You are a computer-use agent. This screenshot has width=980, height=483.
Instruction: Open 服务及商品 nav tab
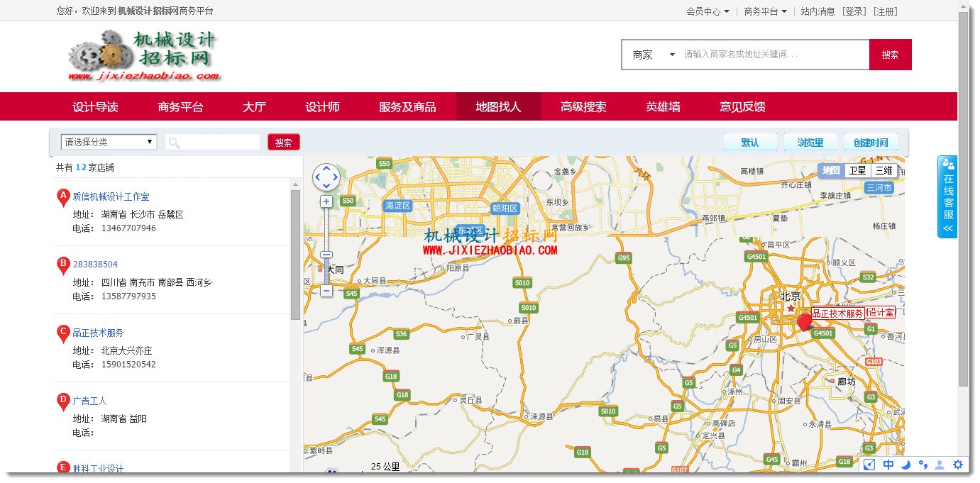(407, 107)
